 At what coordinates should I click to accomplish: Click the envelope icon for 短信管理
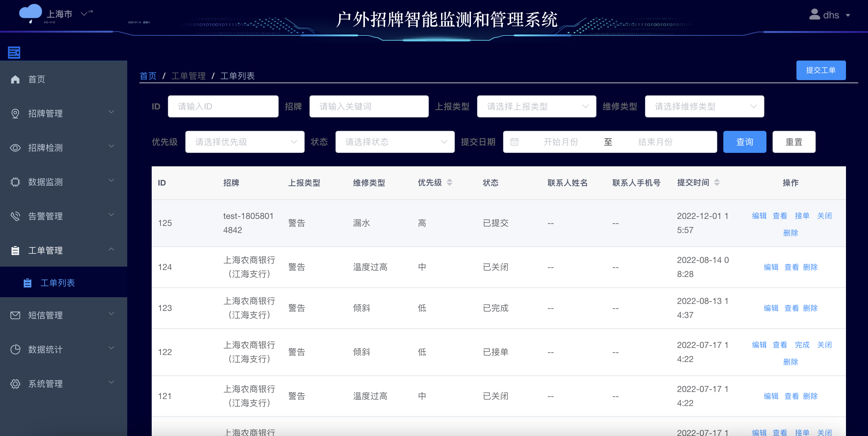click(x=15, y=315)
